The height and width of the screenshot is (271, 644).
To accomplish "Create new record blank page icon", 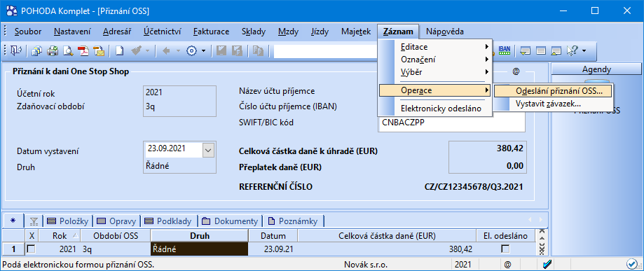I will click(119, 51).
